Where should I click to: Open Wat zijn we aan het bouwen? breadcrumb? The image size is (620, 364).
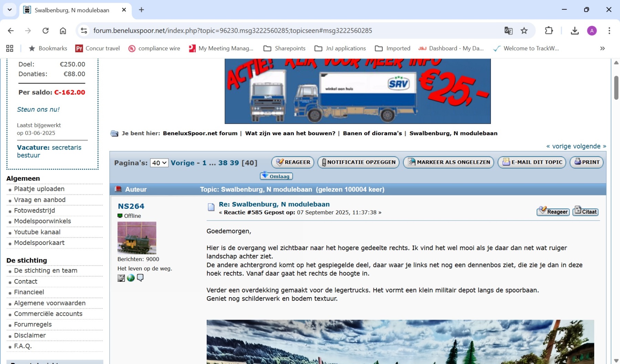[290, 133]
